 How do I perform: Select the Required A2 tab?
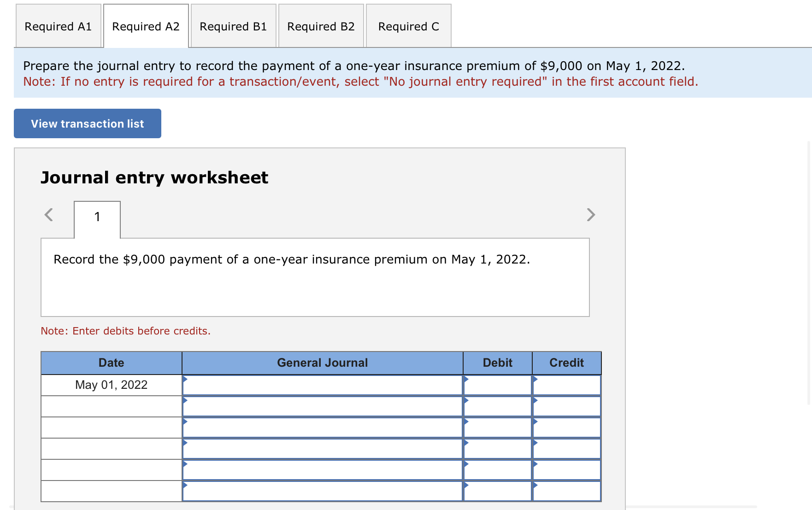146,26
